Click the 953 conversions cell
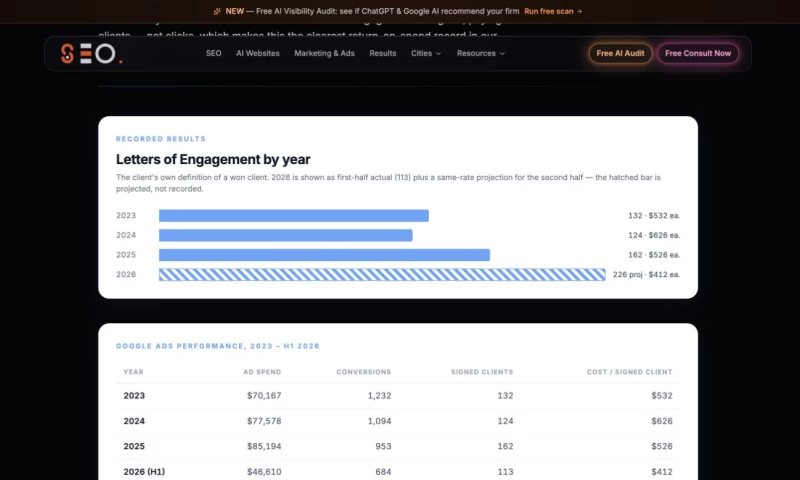 click(x=383, y=446)
